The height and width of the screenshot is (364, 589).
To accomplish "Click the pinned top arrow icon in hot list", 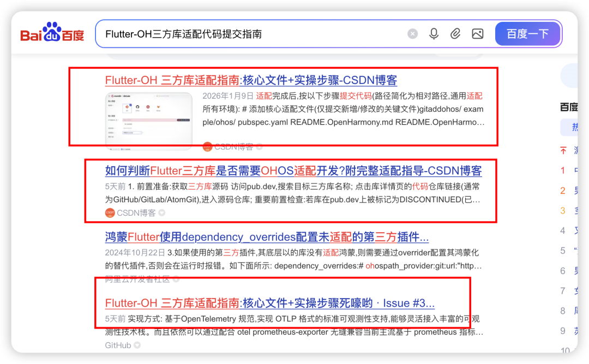I will [x=563, y=150].
